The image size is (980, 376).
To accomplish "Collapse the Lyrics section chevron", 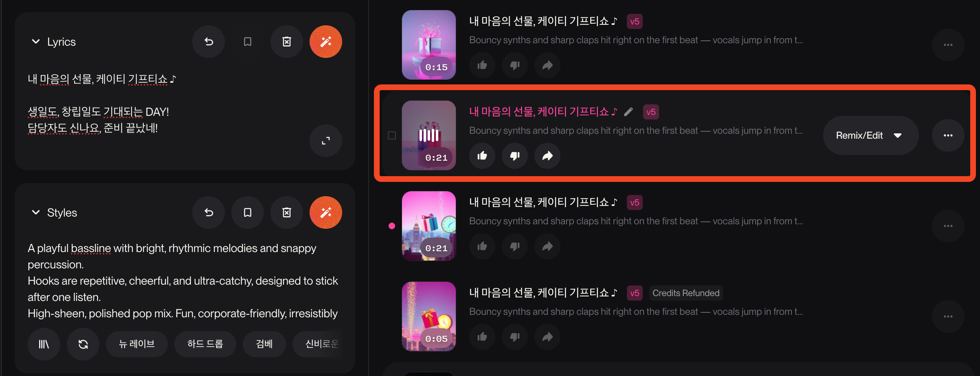I will pyautogui.click(x=36, y=42).
